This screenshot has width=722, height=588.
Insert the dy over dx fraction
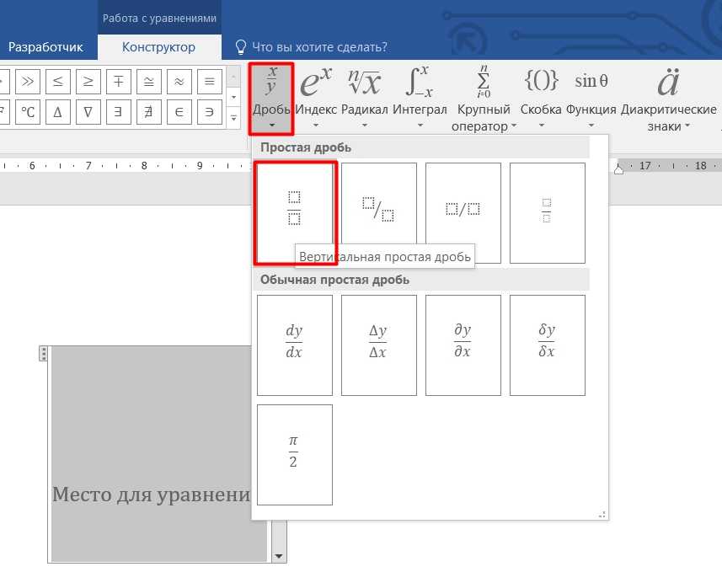pyautogui.click(x=294, y=345)
